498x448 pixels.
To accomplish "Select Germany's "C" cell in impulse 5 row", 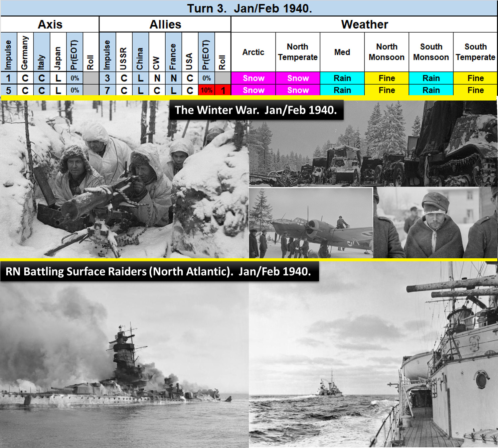I will point(25,90).
